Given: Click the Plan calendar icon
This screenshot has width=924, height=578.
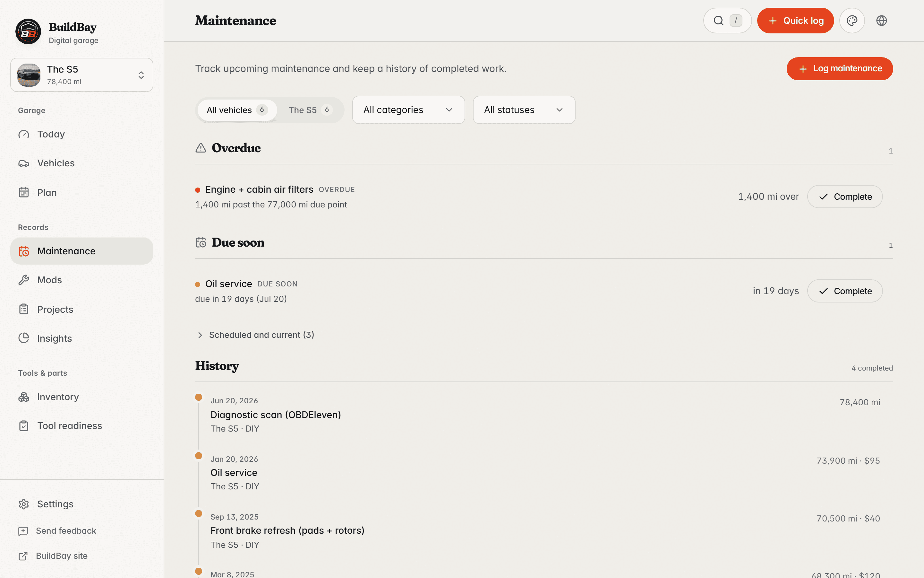Looking at the screenshot, I should tap(24, 192).
